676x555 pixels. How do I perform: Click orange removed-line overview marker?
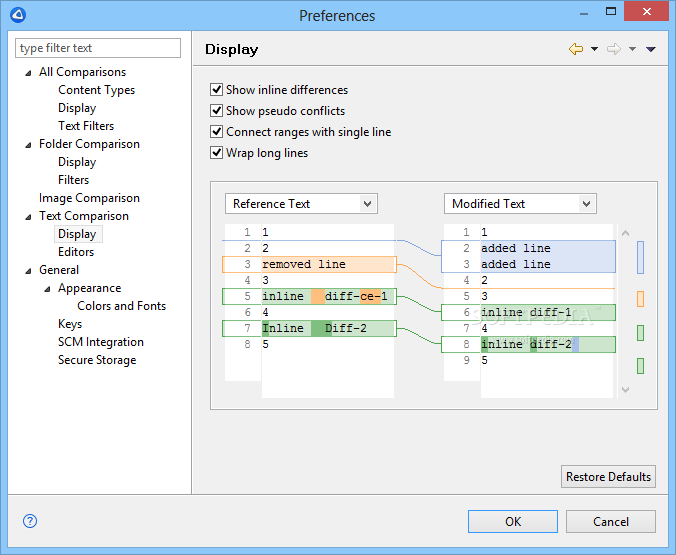point(640,299)
